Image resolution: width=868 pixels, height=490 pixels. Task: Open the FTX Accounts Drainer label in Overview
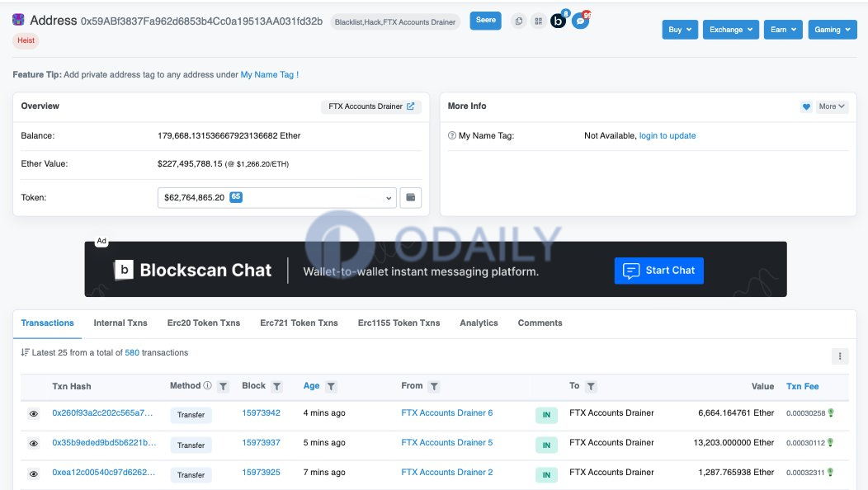click(371, 106)
